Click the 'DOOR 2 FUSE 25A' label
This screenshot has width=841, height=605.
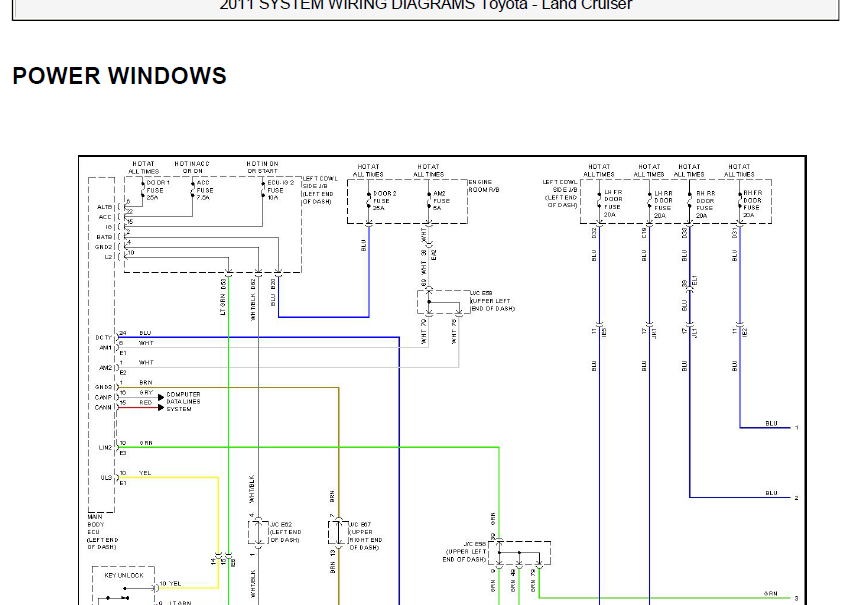pos(385,201)
